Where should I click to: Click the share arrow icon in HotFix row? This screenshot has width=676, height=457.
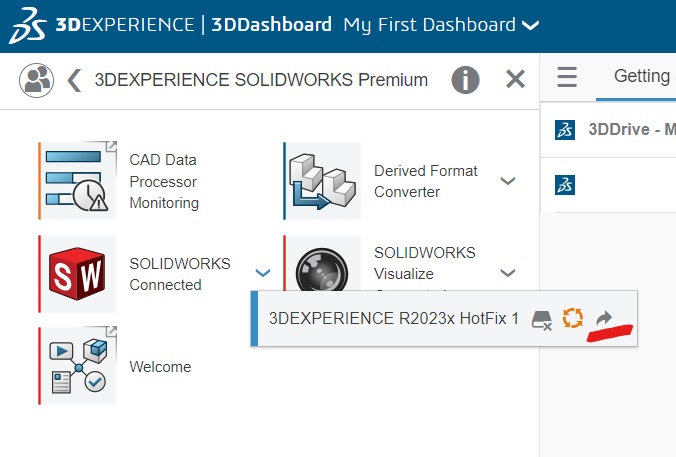(604, 318)
